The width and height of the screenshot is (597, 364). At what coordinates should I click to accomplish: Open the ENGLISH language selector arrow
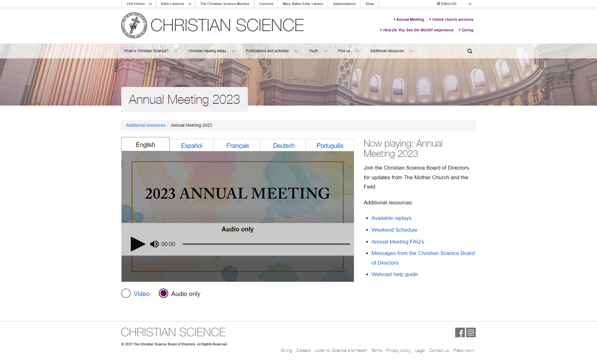click(x=470, y=4)
